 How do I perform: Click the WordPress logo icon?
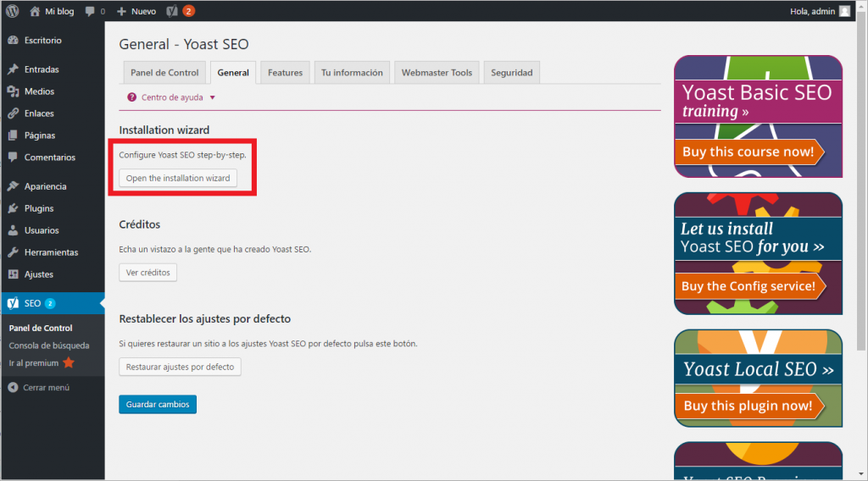click(x=12, y=11)
